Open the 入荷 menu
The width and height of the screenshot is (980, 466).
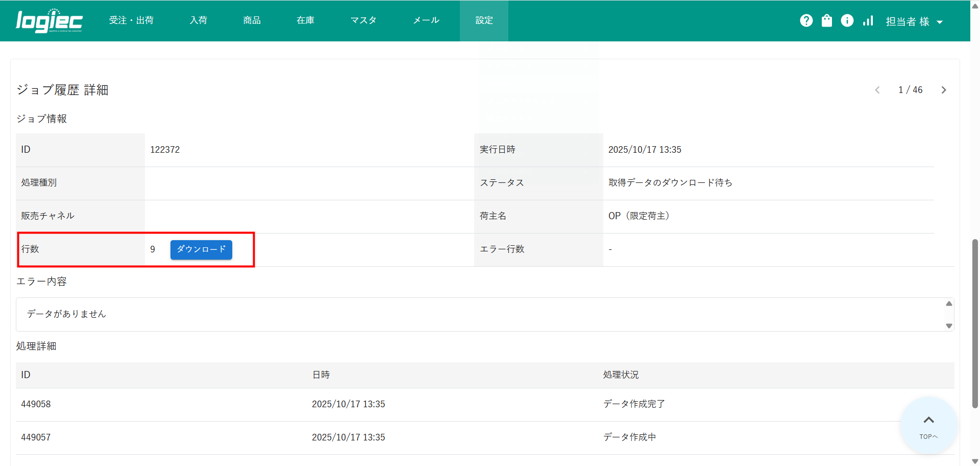[199, 20]
